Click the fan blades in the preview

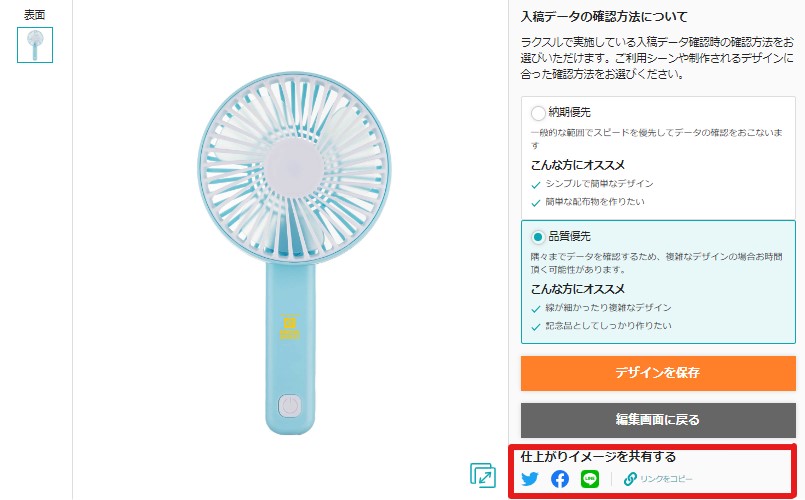[x=294, y=168]
